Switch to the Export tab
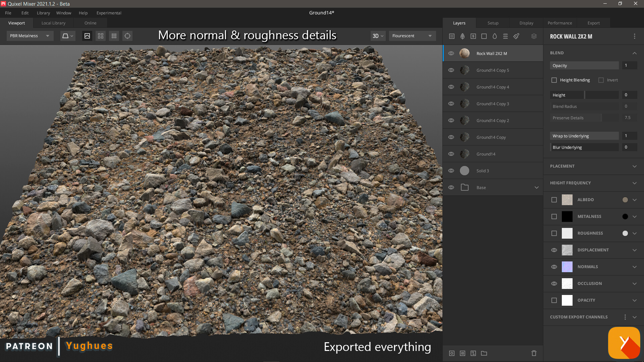The height and width of the screenshot is (362, 644). 593,23
